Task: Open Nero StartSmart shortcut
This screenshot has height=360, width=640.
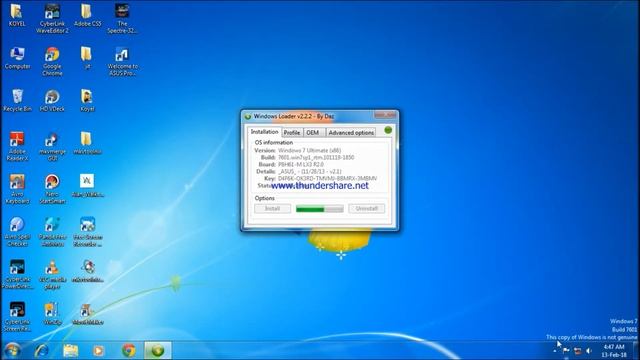Action: [52, 189]
